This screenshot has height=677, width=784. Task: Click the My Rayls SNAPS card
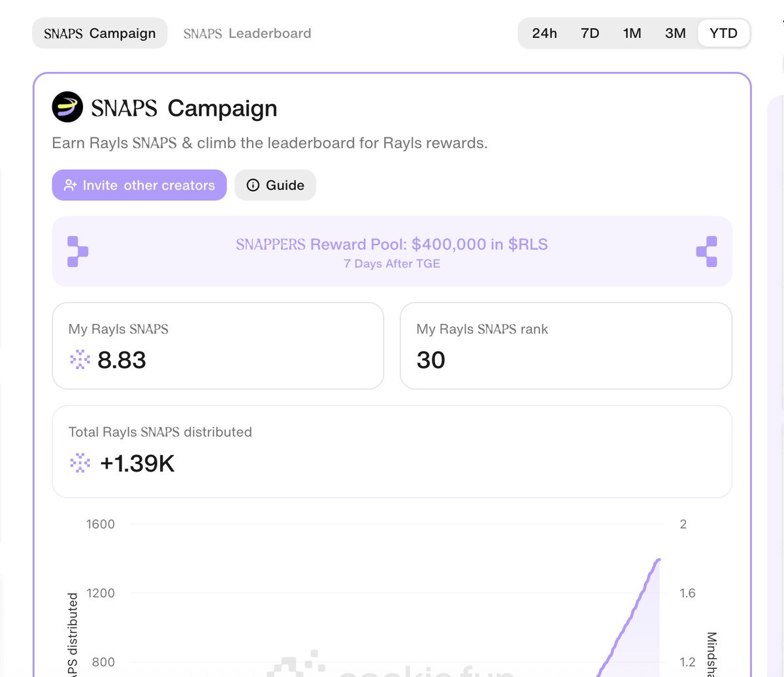[218, 346]
